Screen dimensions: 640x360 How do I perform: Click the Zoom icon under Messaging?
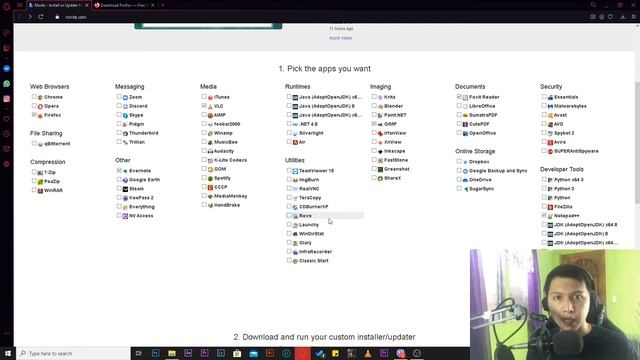pyautogui.click(x=125, y=98)
